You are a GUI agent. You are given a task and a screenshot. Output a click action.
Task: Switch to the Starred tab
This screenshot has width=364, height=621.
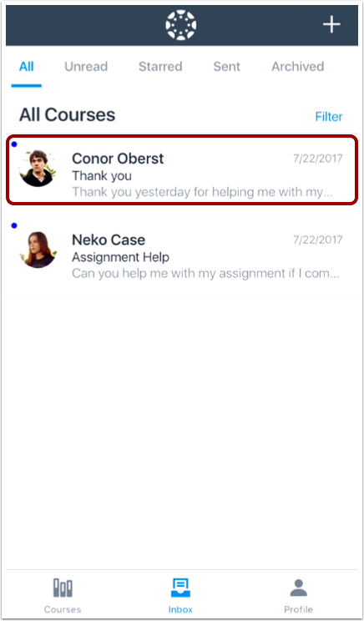(160, 66)
